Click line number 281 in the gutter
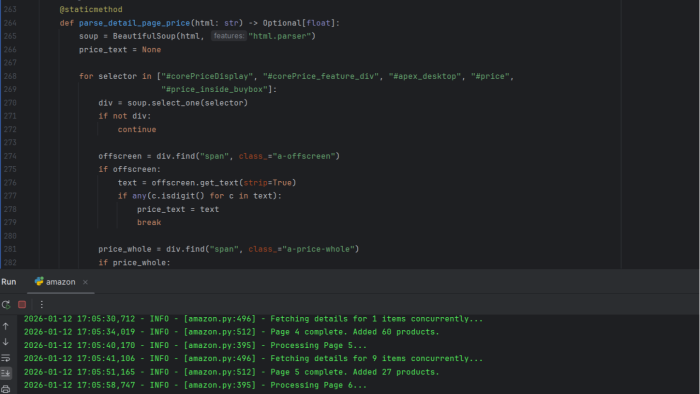This screenshot has height=394, width=700. (10, 249)
